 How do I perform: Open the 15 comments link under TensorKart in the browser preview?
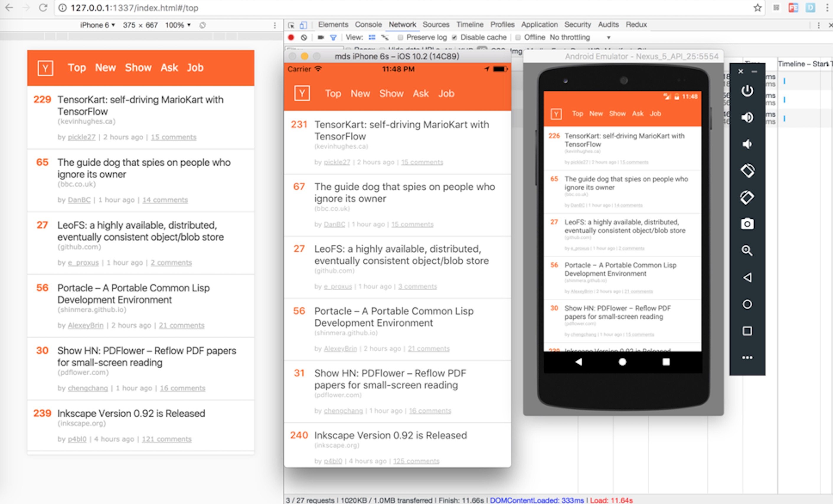pyautogui.click(x=174, y=137)
